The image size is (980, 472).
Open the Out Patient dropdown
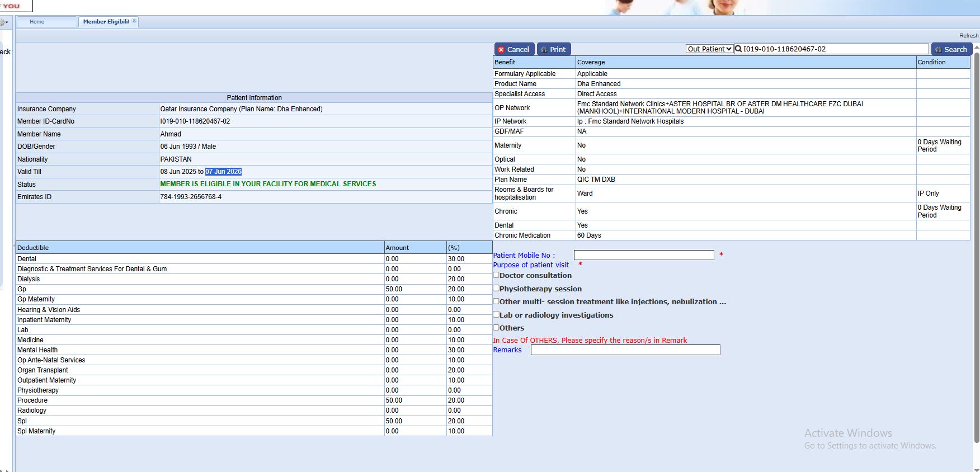pyautogui.click(x=709, y=49)
